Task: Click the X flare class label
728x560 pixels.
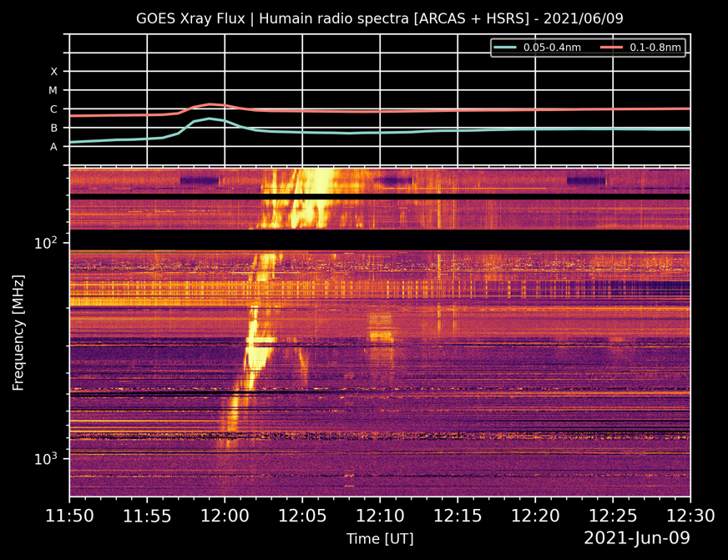Action: [x=54, y=72]
